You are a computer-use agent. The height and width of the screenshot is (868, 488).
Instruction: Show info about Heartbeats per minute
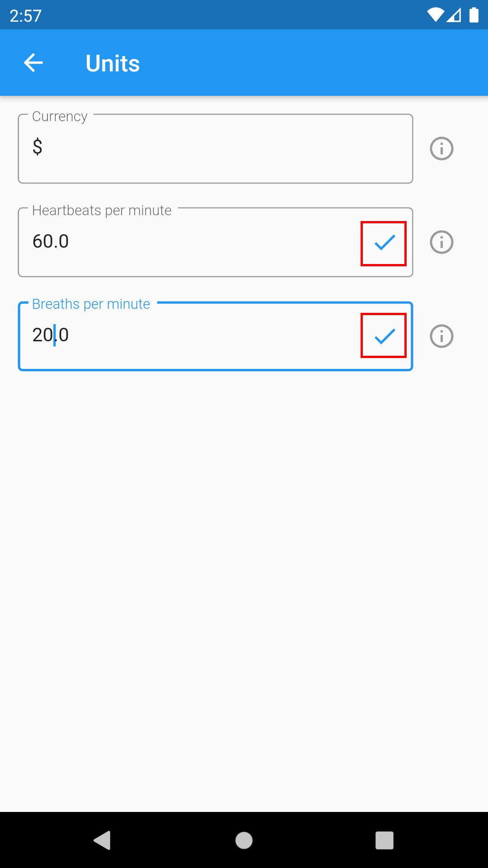click(441, 242)
